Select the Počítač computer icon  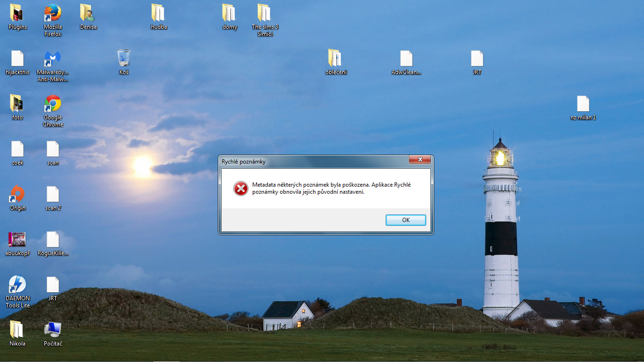click(53, 329)
